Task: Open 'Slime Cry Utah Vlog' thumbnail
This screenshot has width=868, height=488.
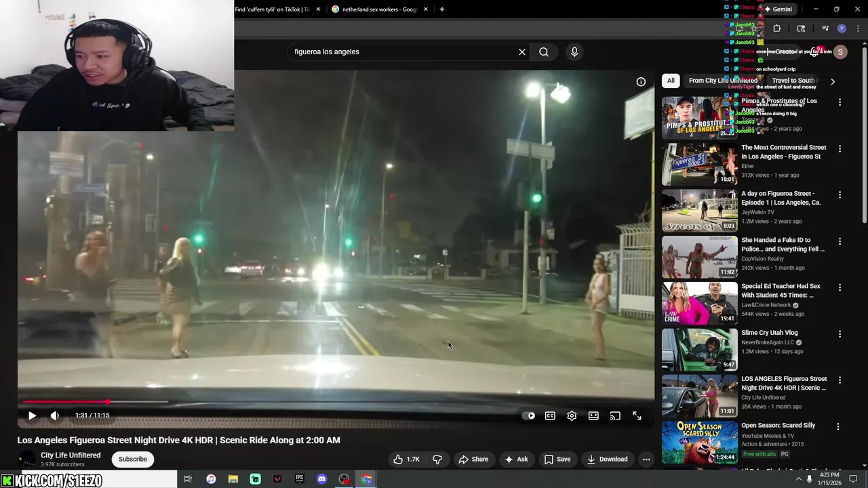Action: click(x=699, y=349)
